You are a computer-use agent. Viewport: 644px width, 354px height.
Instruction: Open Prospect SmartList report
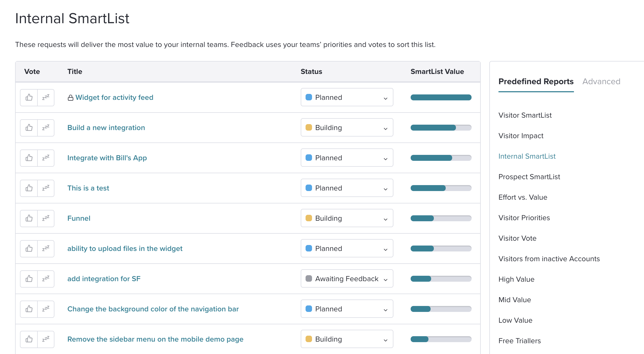[529, 177]
